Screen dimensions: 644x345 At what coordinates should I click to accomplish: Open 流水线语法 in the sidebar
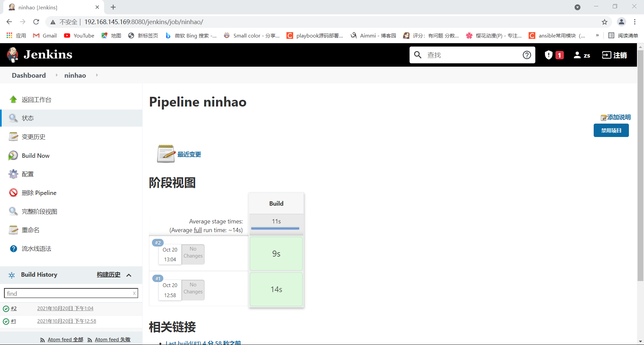pos(37,249)
